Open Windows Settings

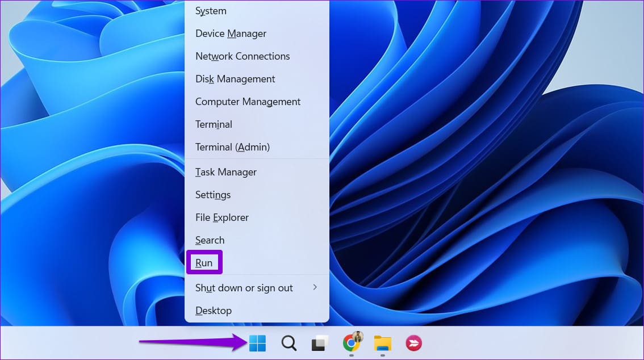pos(212,195)
